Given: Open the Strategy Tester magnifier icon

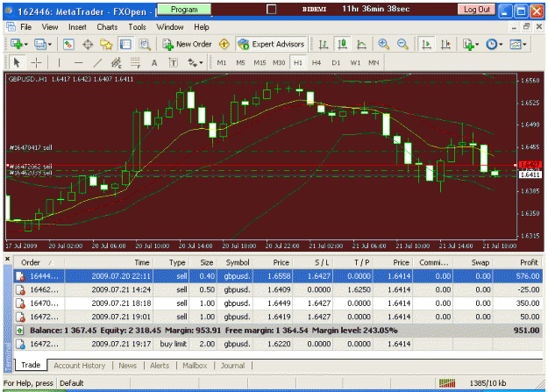Looking at the screenshot, I should pyautogui.click(x=145, y=45).
